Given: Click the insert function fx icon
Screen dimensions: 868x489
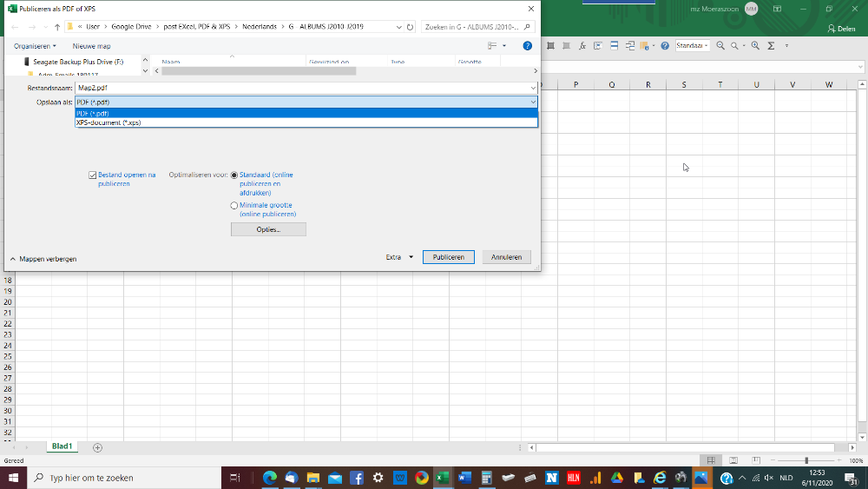Looking at the screenshot, I should point(583,46).
